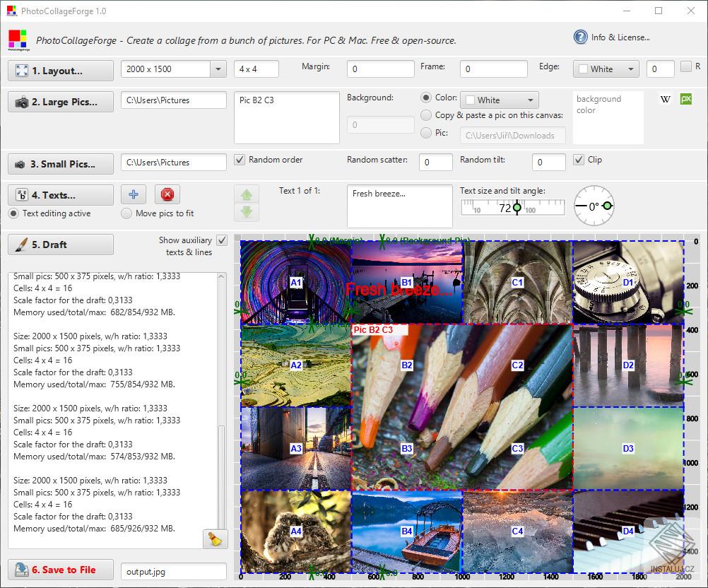Image resolution: width=708 pixels, height=588 pixels.
Task: Disable the Random order checkbox
Action: pos(240,160)
